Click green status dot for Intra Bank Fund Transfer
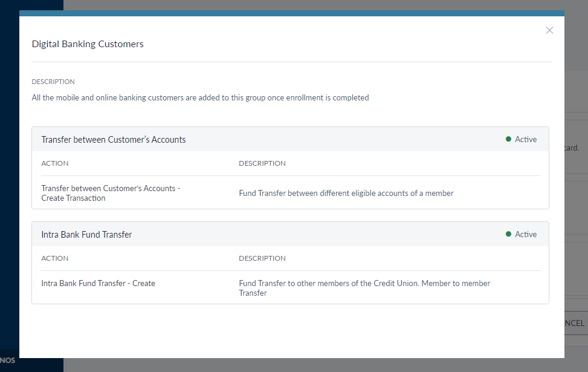The image size is (588, 372). point(508,234)
